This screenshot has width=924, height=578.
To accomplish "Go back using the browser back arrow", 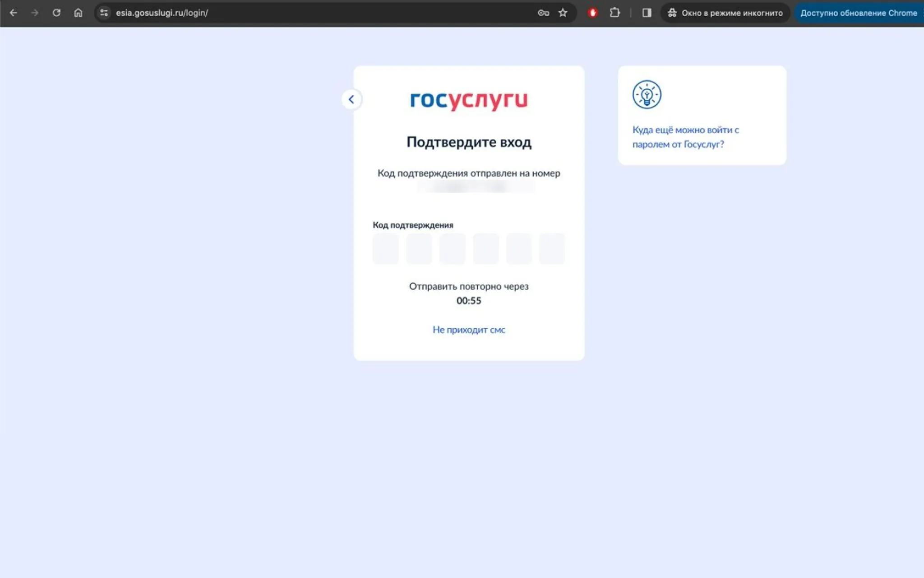I will (14, 13).
